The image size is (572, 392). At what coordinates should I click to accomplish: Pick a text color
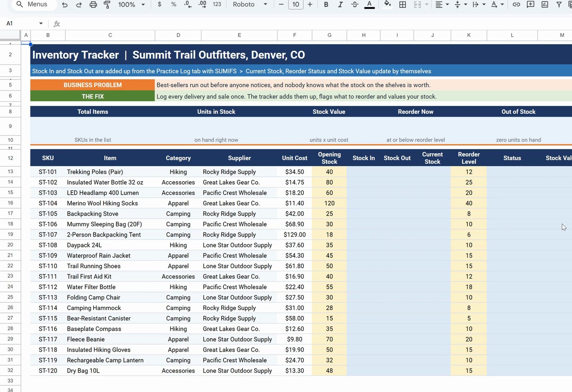[370, 4]
